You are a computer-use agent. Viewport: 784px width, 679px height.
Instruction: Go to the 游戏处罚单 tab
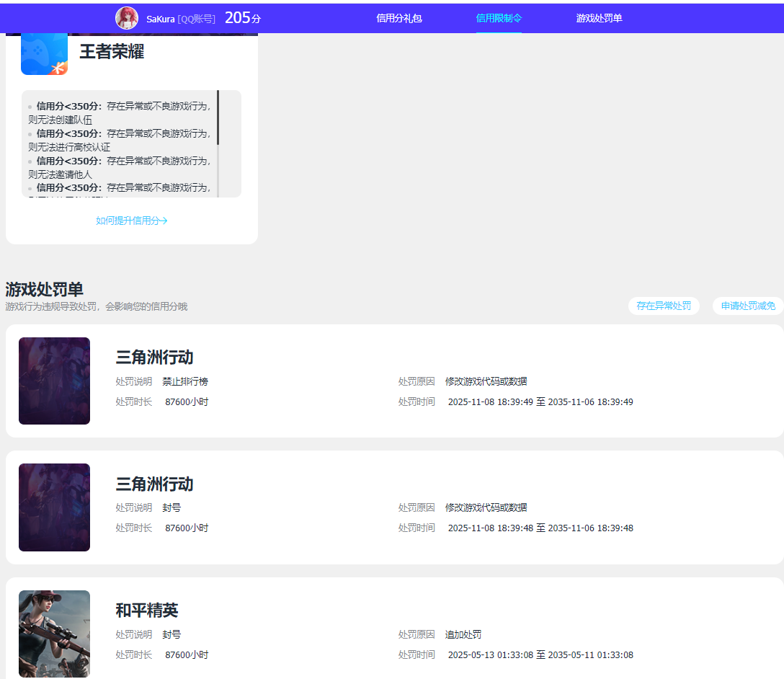point(599,18)
